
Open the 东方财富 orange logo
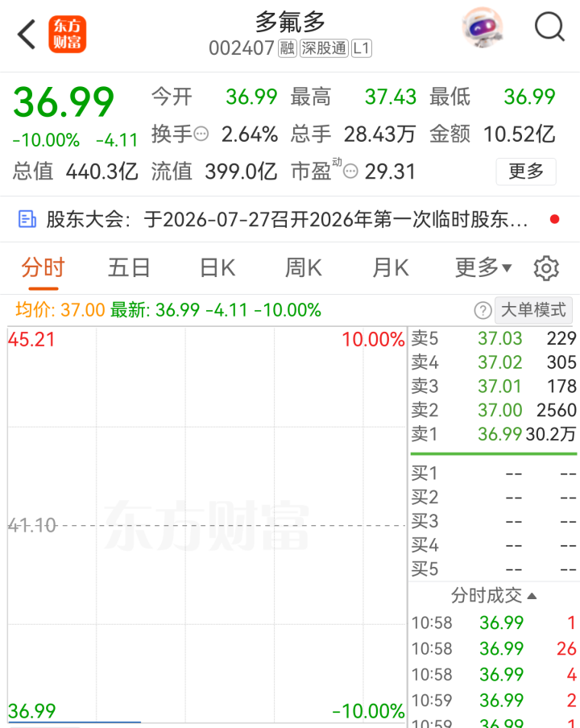(x=68, y=35)
